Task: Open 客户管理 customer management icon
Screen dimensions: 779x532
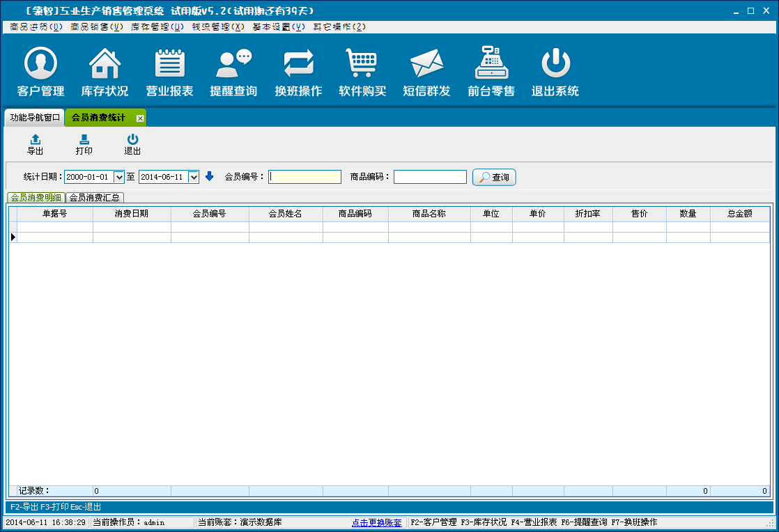Action: [x=40, y=65]
